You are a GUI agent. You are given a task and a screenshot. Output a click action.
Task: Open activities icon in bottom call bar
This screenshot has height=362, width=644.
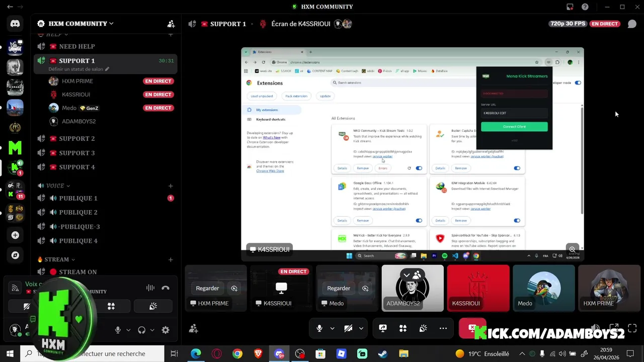[x=403, y=328]
